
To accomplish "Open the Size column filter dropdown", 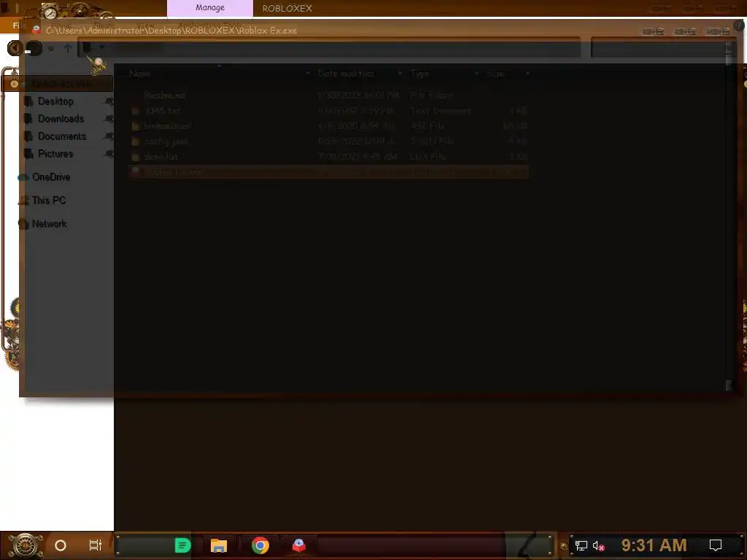I will point(527,74).
